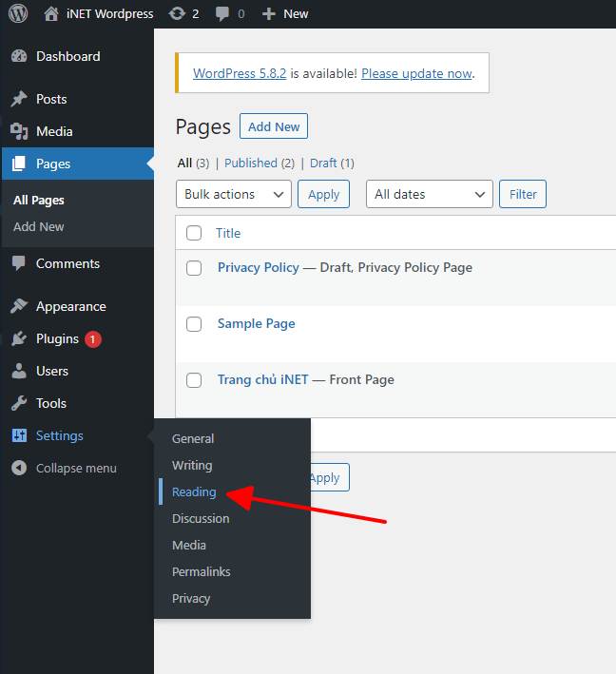The width and height of the screenshot is (616, 674).
Task: Tick the Privacy Policy page checkbox
Action: (x=194, y=268)
